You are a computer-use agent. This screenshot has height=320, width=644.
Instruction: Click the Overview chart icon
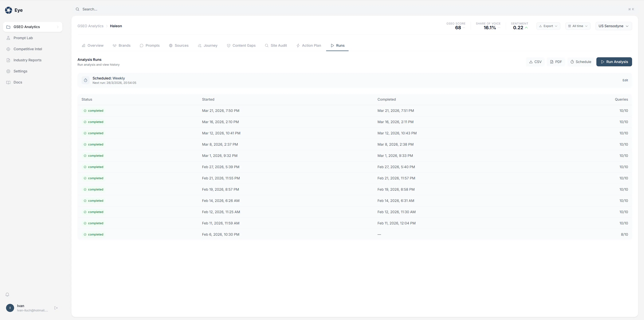coord(84,46)
